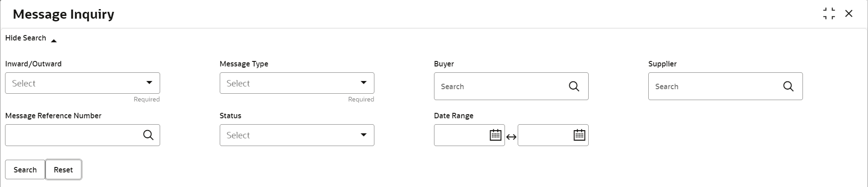This screenshot has height=187, width=868.
Task: Focus the Buyer search field
Action: point(500,86)
